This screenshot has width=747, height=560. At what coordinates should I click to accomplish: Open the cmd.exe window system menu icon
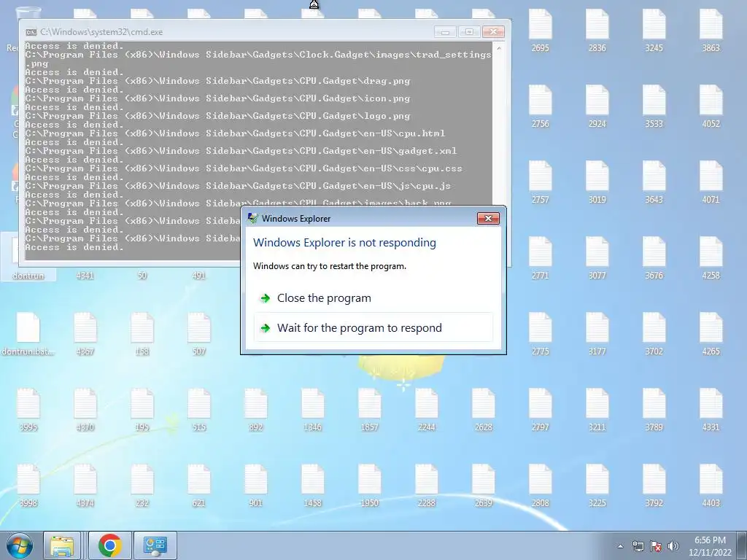[31, 32]
